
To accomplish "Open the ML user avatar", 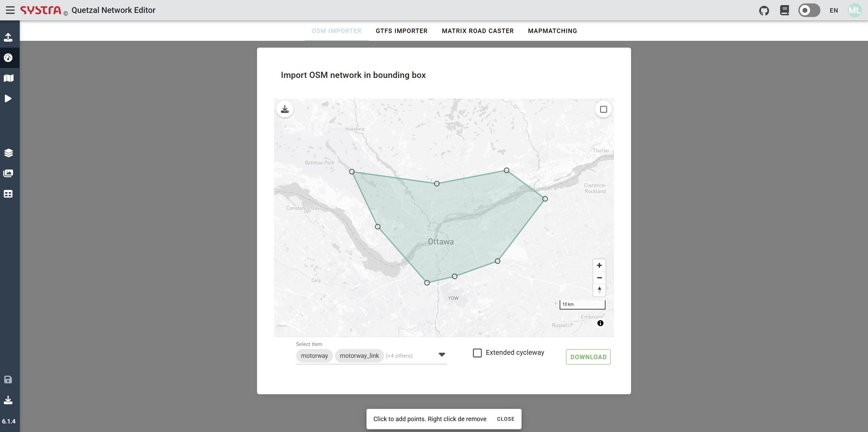I will point(854,11).
